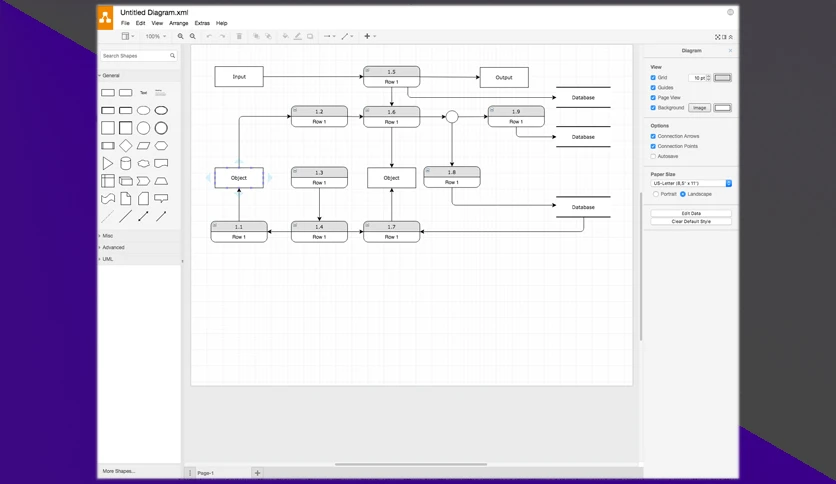Select the cloud shape in General palette

tap(143, 163)
